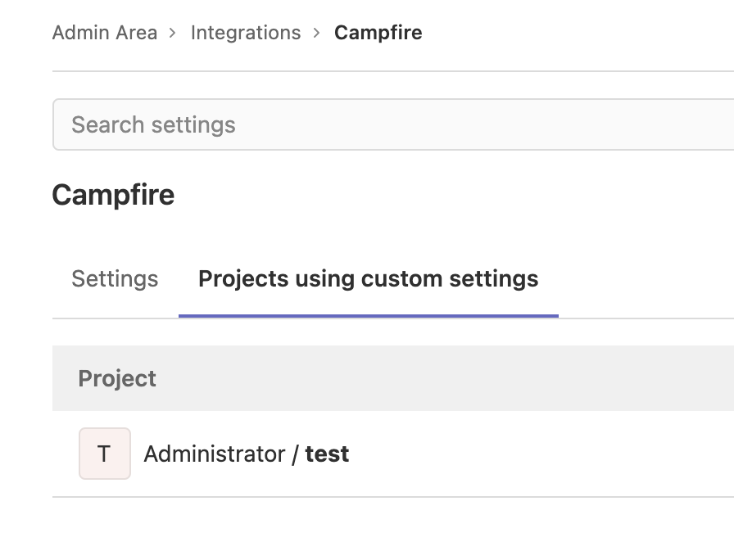
Task: Click the bold test project name
Action: 326,453
